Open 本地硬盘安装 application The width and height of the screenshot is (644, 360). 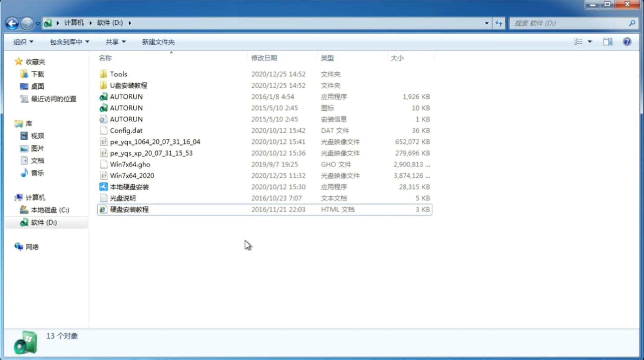129,187
